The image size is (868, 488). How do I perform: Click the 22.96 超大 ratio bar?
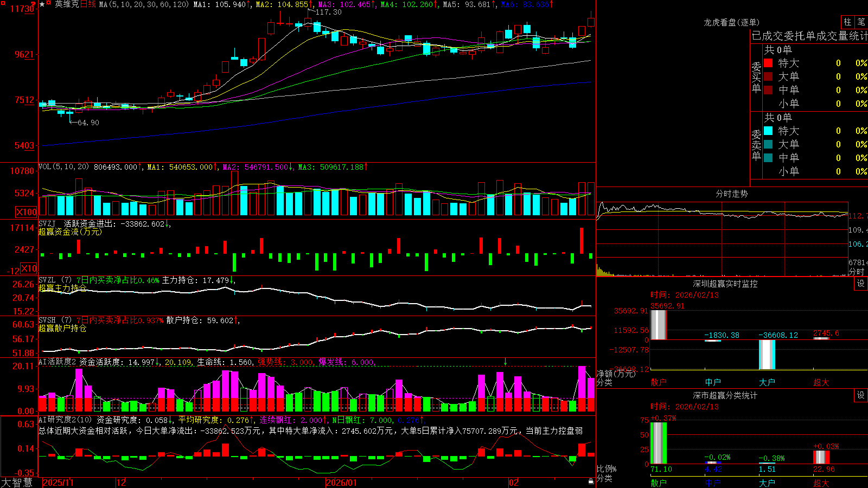tap(821, 457)
